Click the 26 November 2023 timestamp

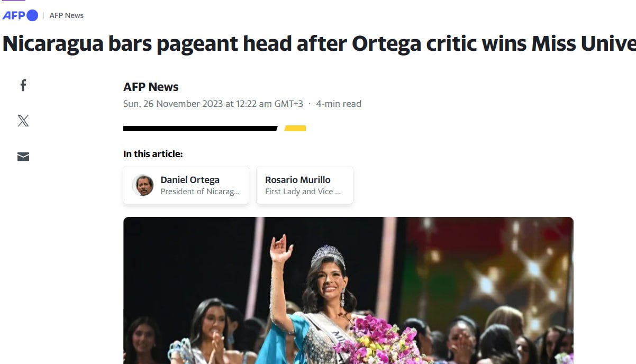click(x=213, y=104)
